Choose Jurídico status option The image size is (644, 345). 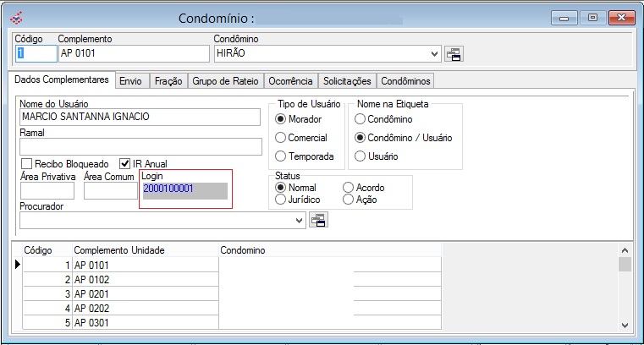(281, 200)
